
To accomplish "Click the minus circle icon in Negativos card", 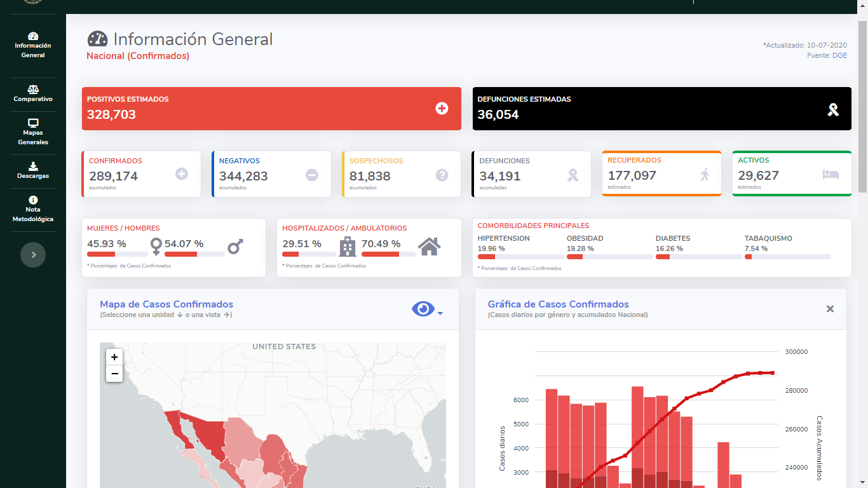I will [312, 175].
